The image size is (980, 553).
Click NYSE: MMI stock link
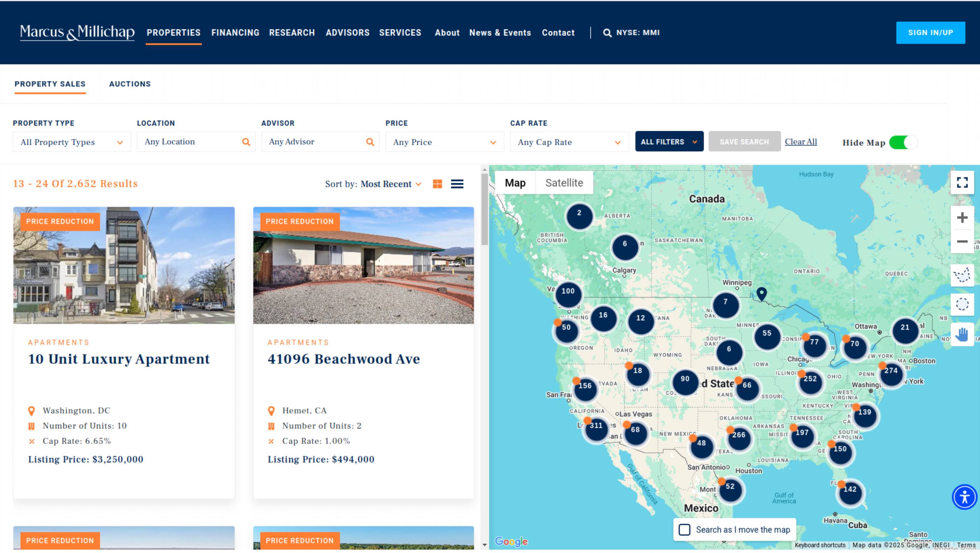click(638, 33)
